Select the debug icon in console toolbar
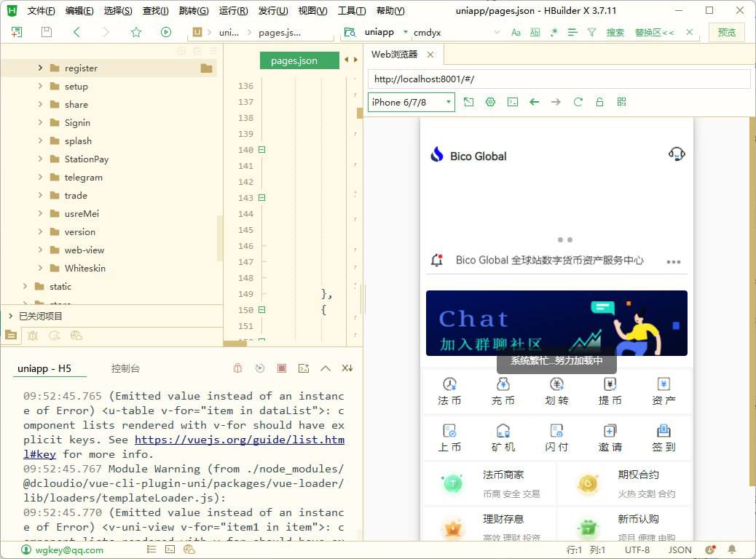 237,368
